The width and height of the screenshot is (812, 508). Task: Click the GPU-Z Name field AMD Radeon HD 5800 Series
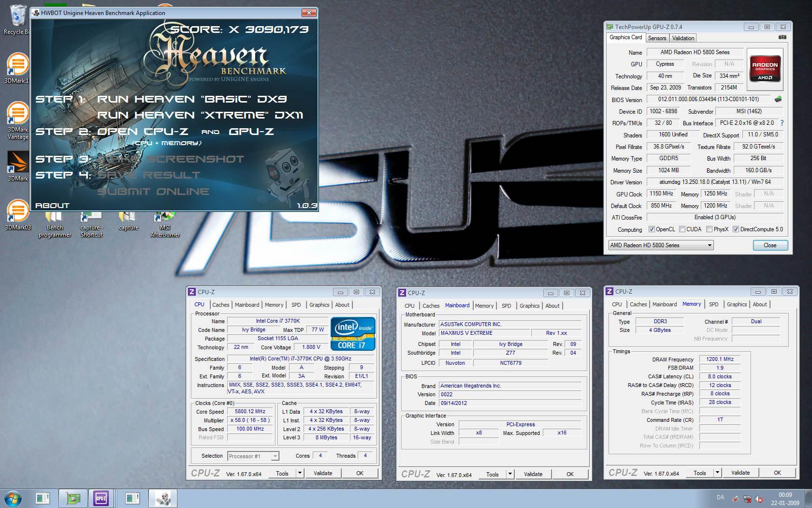[695, 52]
